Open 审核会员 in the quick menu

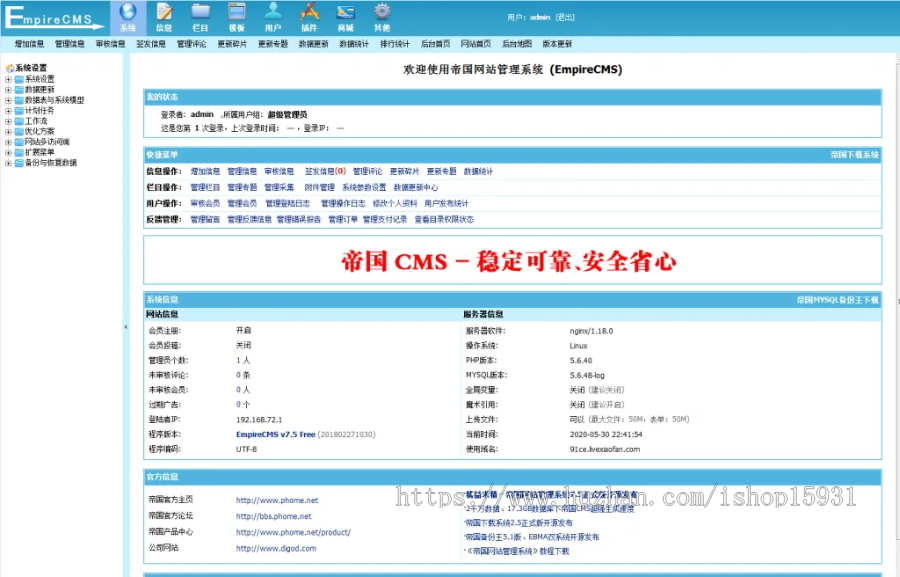pyautogui.click(x=205, y=203)
